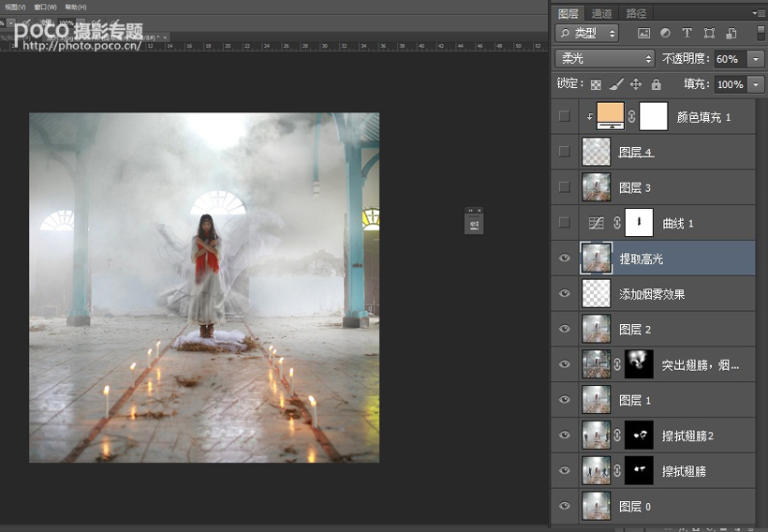Open the 视图(V) menu

coord(15,7)
